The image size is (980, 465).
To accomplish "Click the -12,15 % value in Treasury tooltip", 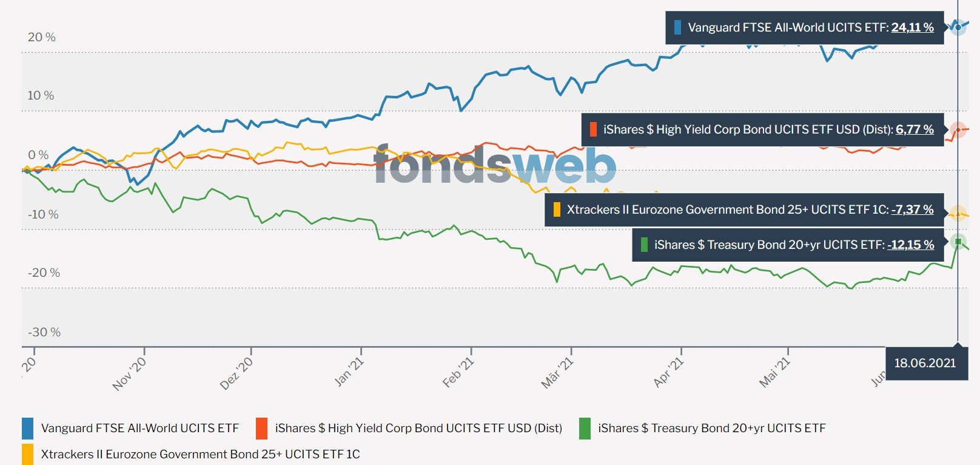I will 910,245.
